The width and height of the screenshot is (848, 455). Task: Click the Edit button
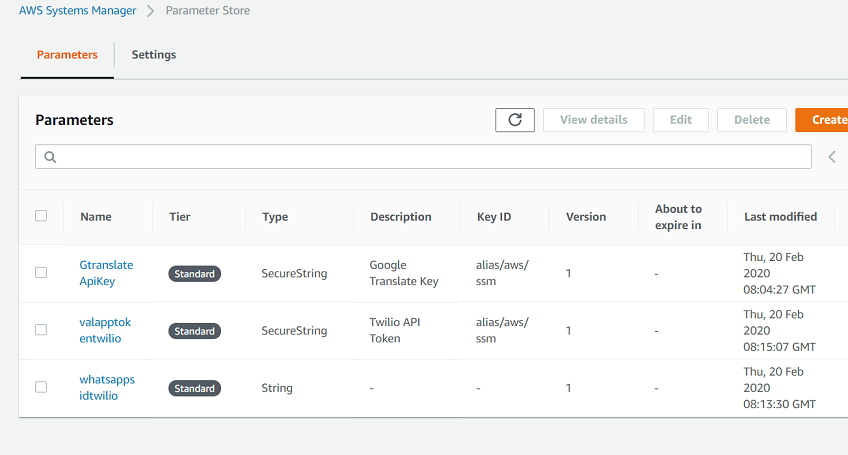[x=681, y=120]
